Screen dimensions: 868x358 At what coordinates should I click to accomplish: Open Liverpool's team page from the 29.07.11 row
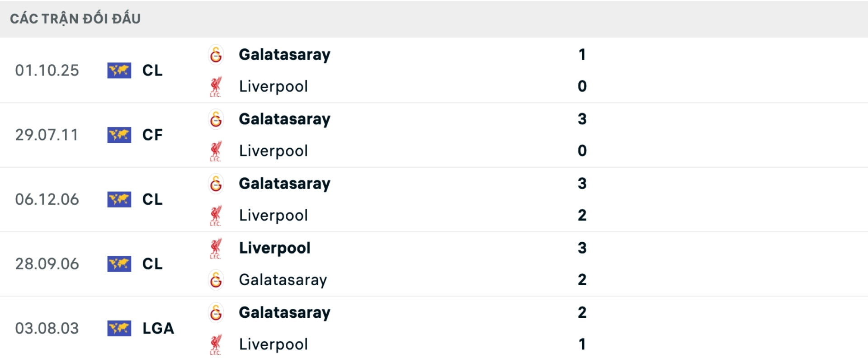coord(273,151)
